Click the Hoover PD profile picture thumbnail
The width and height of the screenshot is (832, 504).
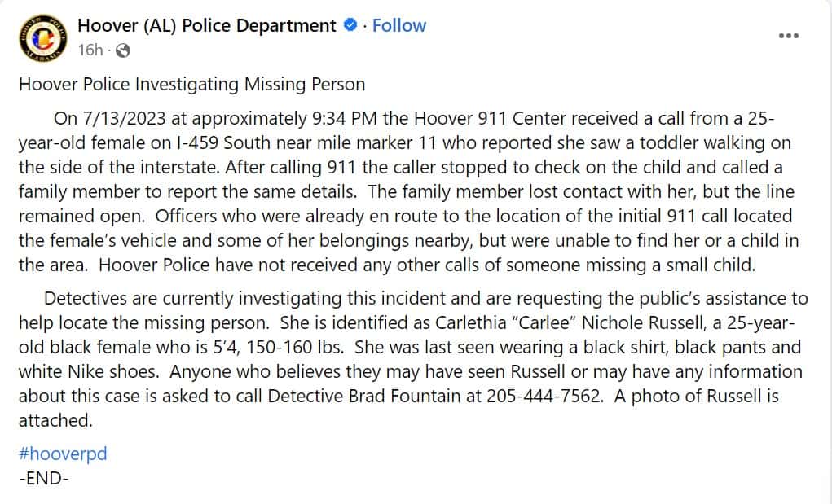click(41, 37)
